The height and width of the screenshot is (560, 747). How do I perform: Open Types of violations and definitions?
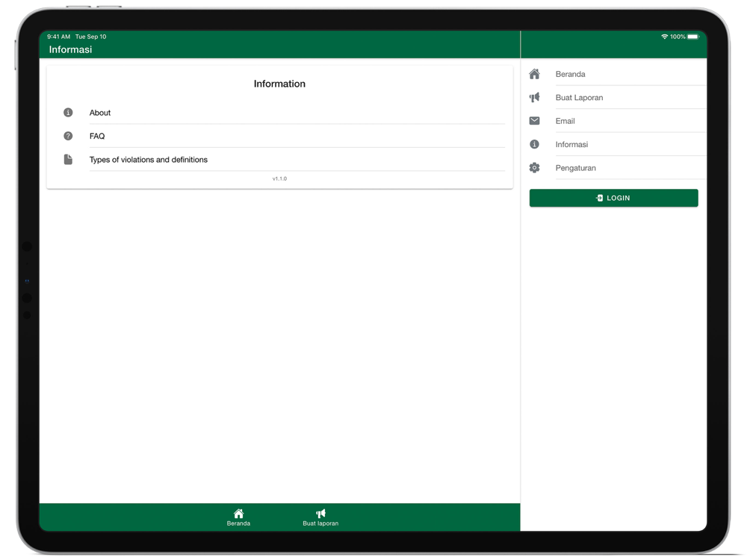pyautogui.click(x=284, y=160)
